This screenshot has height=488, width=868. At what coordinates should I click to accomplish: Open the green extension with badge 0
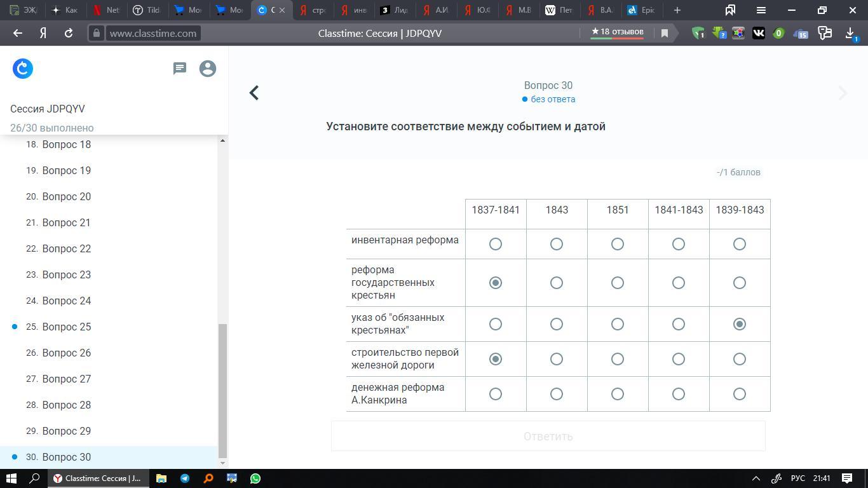click(x=779, y=33)
